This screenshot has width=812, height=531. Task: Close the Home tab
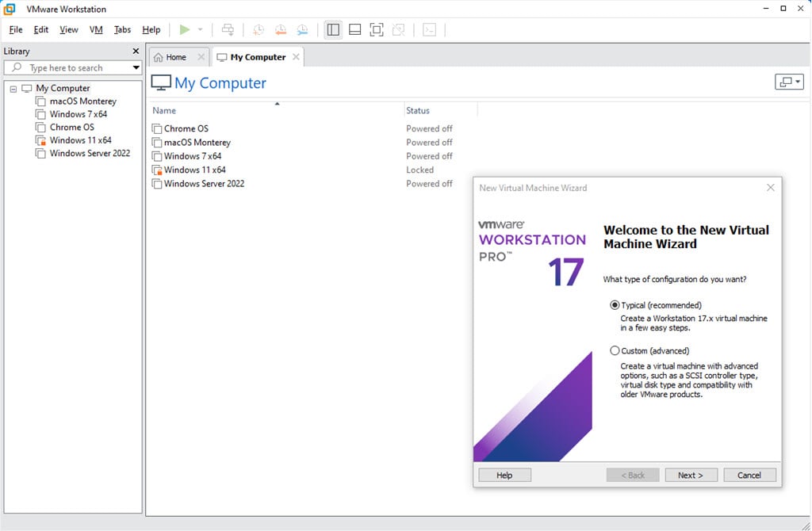coord(201,57)
